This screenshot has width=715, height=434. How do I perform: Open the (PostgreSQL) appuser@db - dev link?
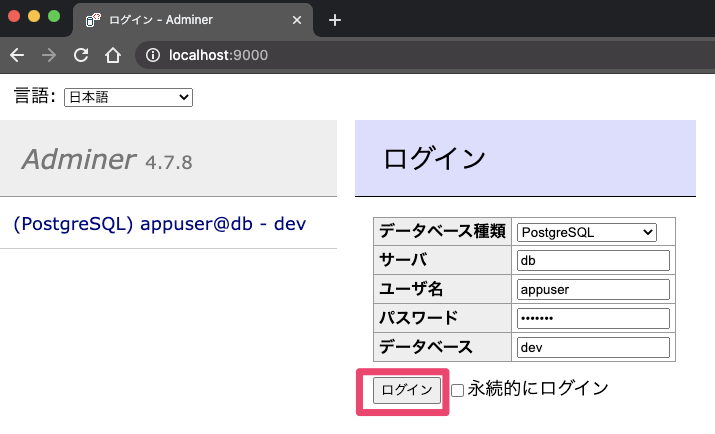(x=160, y=224)
